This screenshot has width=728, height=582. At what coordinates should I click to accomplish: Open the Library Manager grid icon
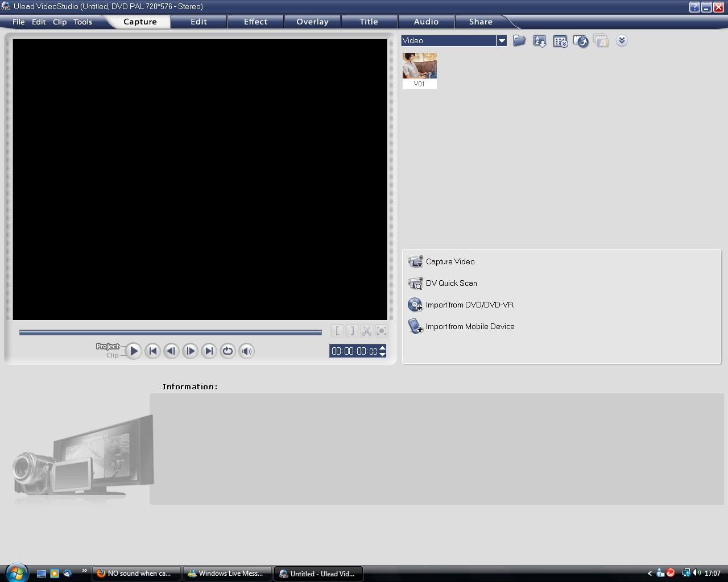[x=560, y=41]
